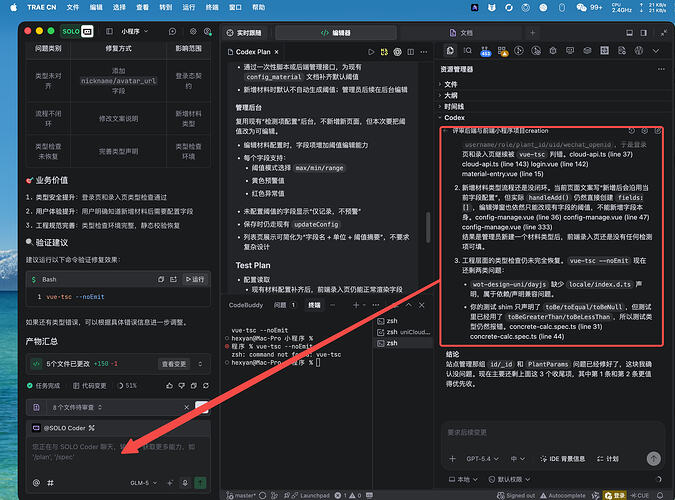
Task: Click the @SOLO Coder agent chip
Action: click(x=64, y=428)
